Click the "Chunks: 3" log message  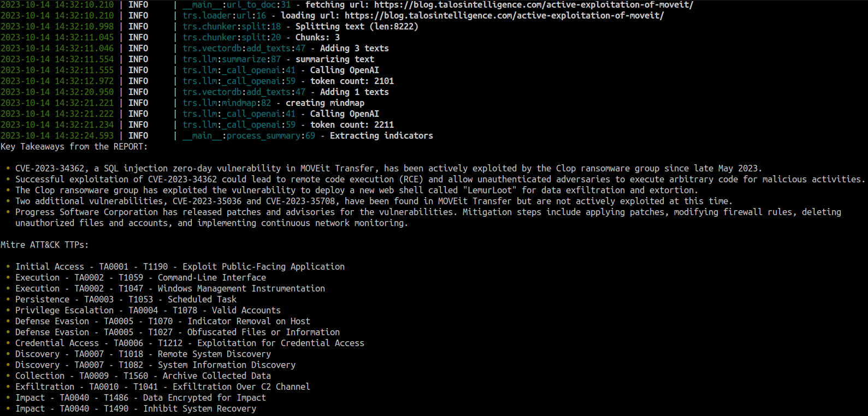point(317,38)
